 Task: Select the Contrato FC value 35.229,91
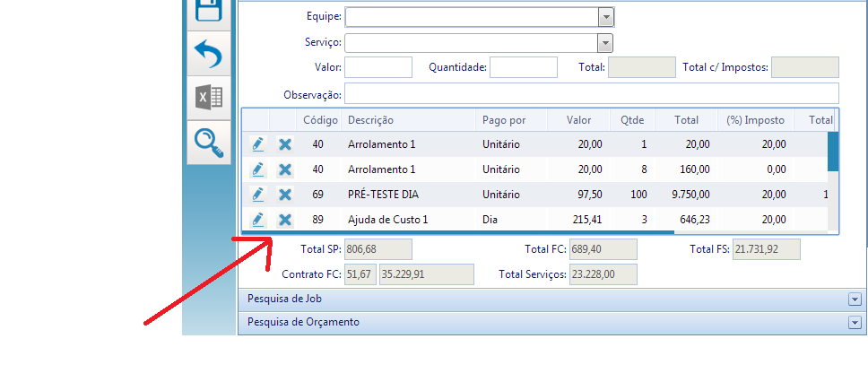427,274
